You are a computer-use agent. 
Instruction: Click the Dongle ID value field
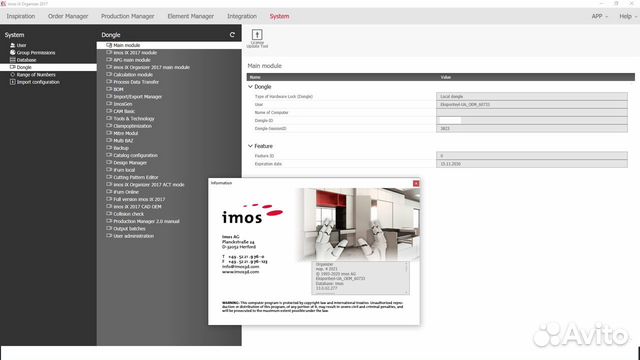coord(532,121)
